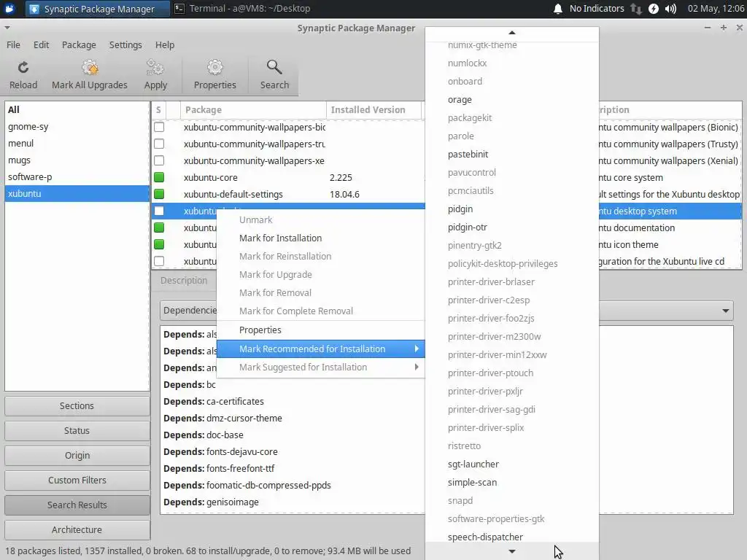Viewport: 747px width, 560px height.
Task: Open the Edit menu
Action: (41, 44)
